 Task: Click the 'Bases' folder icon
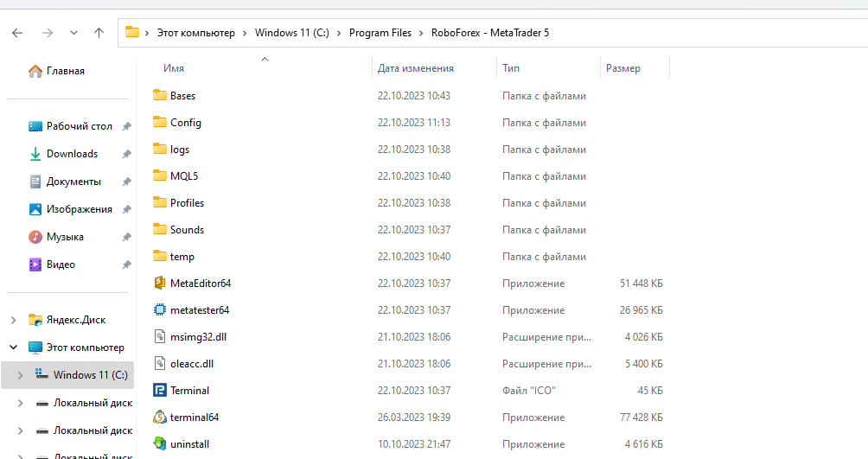coord(159,95)
